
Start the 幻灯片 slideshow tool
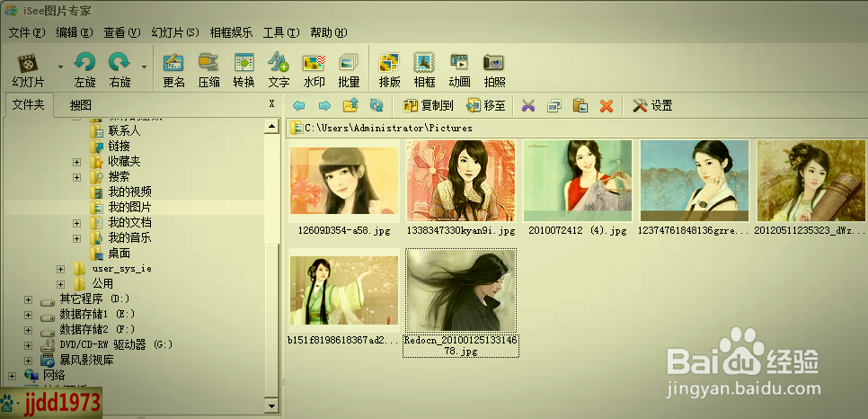tap(28, 70)
